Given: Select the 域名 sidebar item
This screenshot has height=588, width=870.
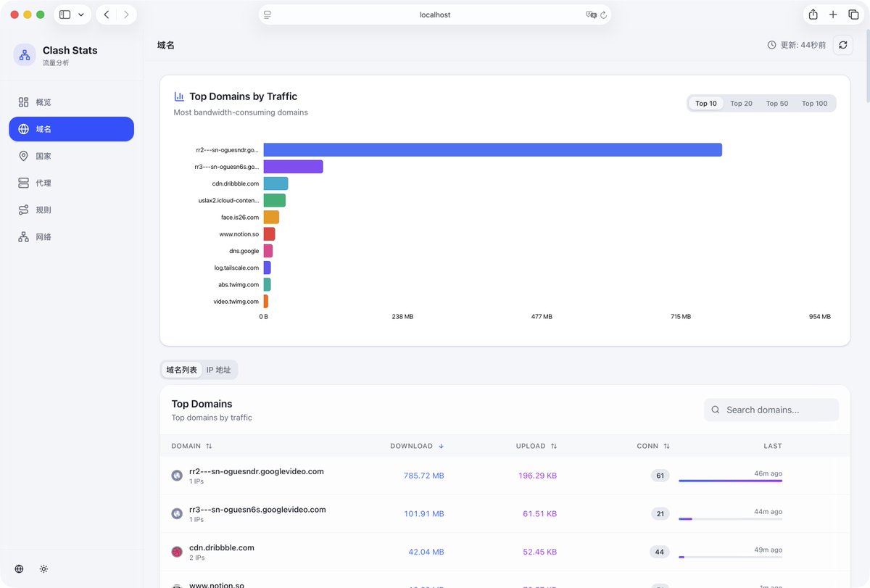Looking at the screenshot, I should [x=71, y=129].
